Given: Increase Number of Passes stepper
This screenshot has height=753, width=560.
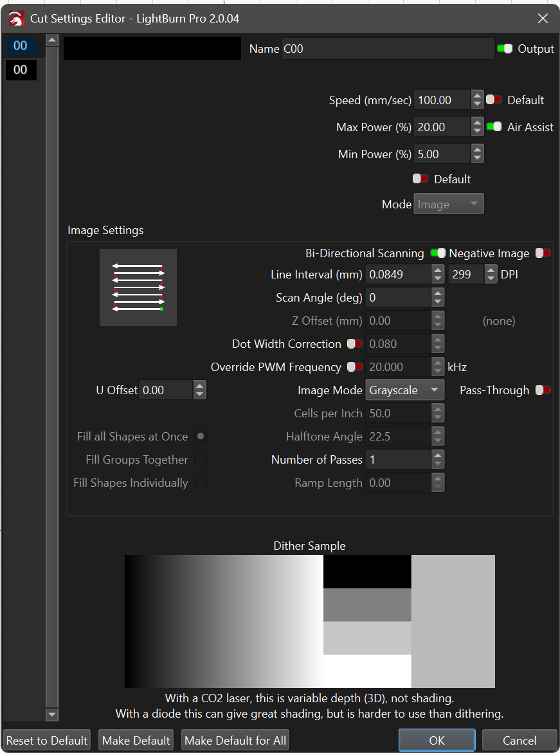Looking at the screenshot, I should tap(438, 455).
